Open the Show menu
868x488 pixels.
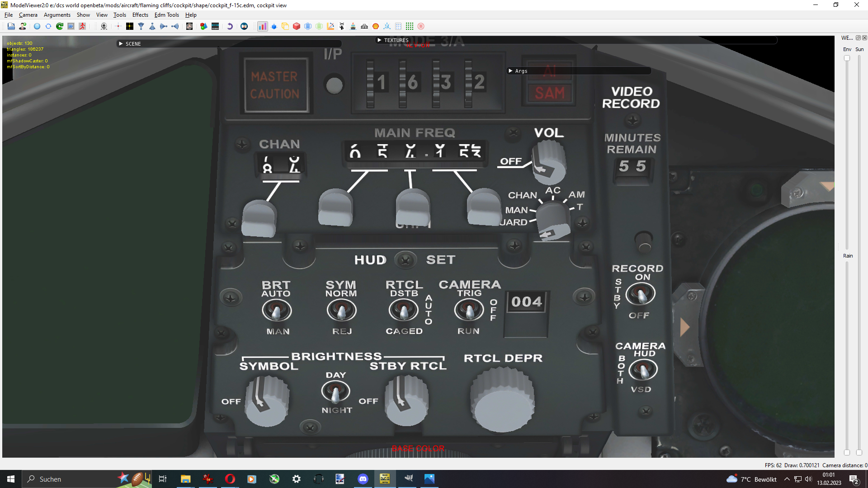[x=83, y=15]
